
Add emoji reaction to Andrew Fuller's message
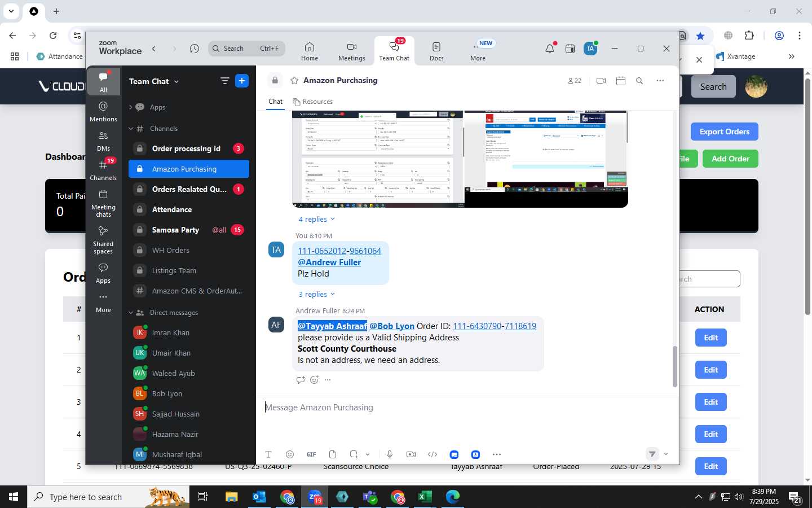[x=314, y=380]
